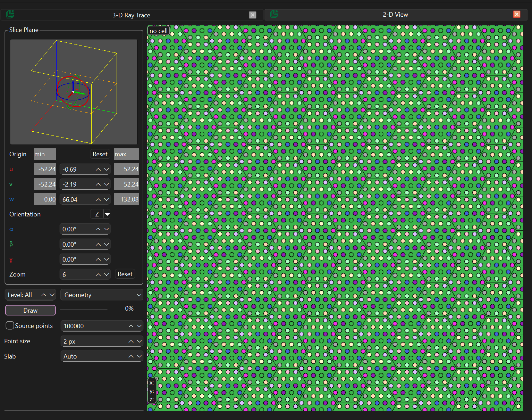Click the x y z coordinate readout
Viewport: 532px width, 420px height.
tap(152, 391)
